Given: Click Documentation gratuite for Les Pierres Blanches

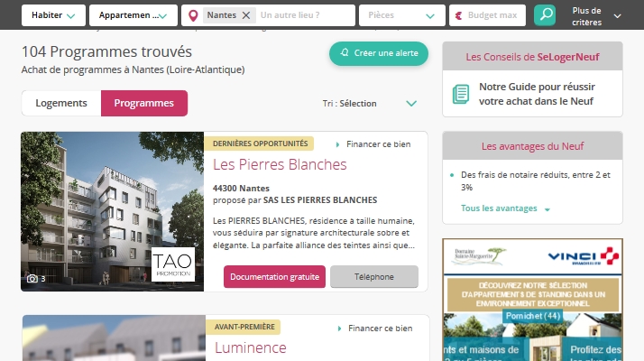Looking at the screenshot, I should 274,277.
